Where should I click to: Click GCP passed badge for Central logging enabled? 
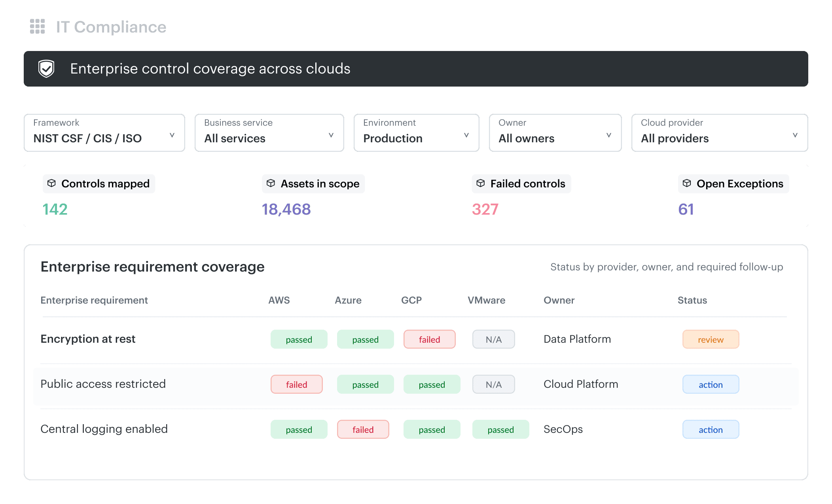click(432, 429)
